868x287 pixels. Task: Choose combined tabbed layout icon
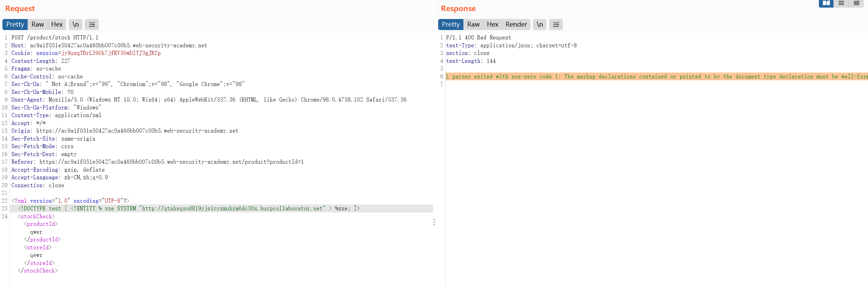[856, 3]
